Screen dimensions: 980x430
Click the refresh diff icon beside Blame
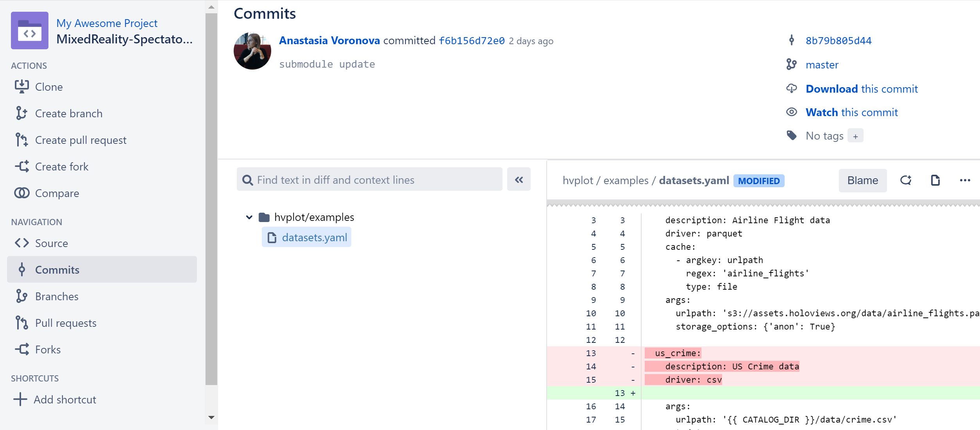pyautogui.click(x=906, y=180)
